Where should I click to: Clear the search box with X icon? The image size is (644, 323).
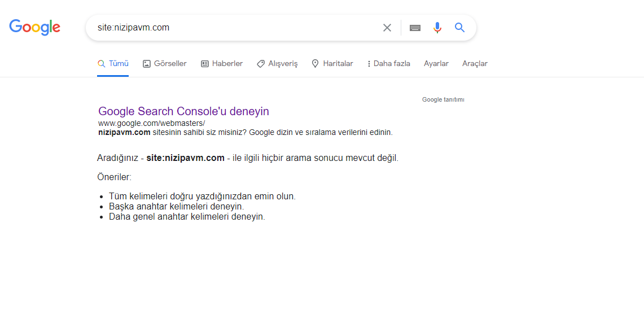[x=387, y=28]
